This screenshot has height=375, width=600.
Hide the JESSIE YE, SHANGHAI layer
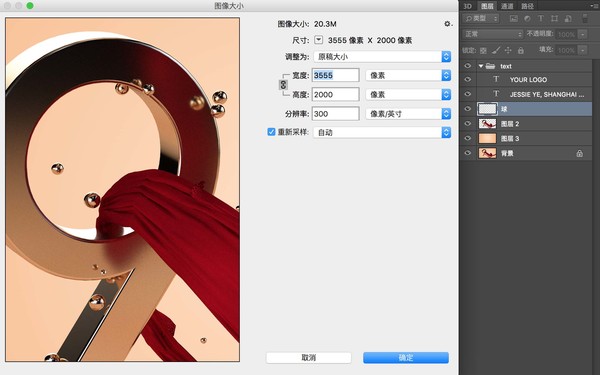468,94
